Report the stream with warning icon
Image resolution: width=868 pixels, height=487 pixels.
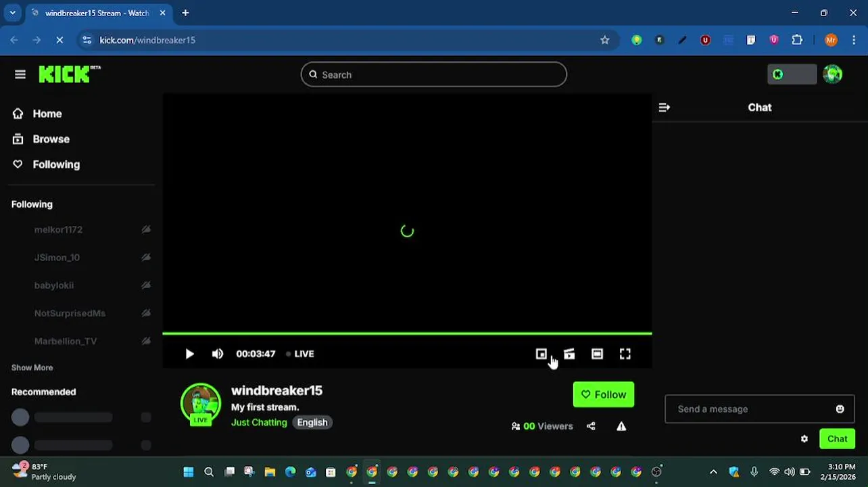621,426
